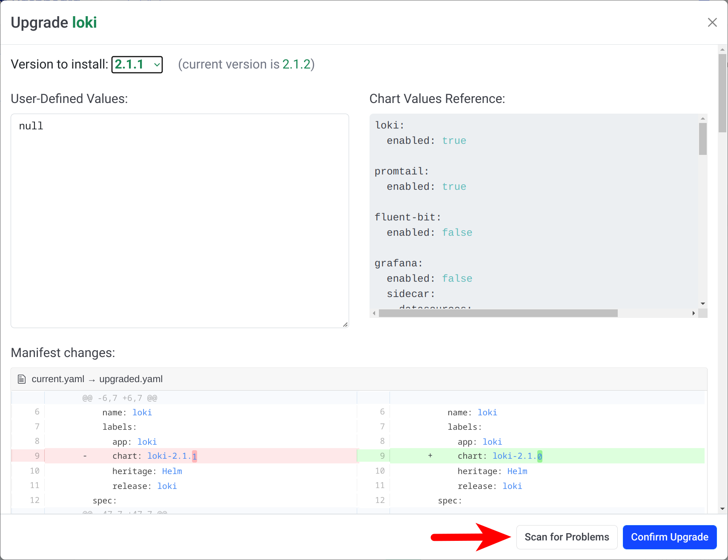Click the Chart Values Reference scroll down arrow
Viewport: 728px width, 560px height.
[703, 303]
